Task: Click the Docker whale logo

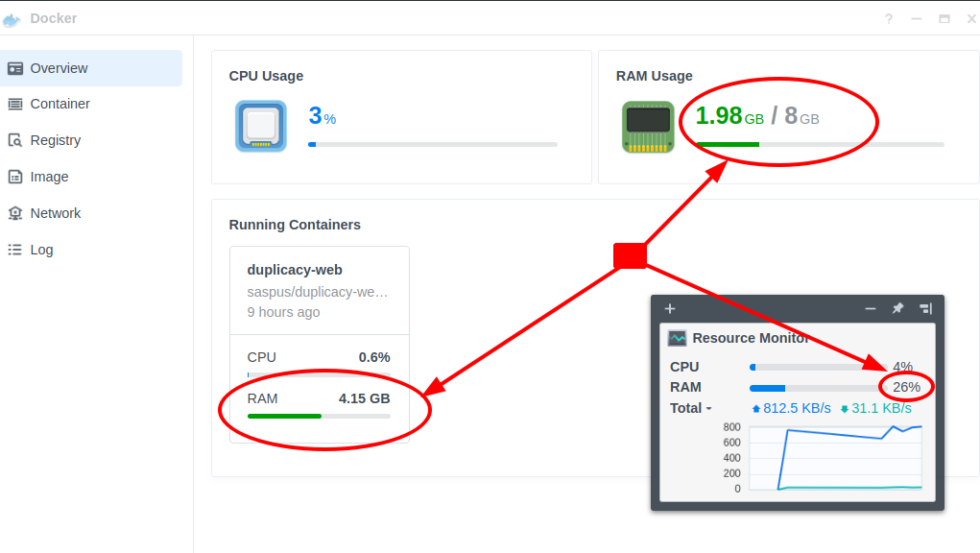Action: point(12,18)
